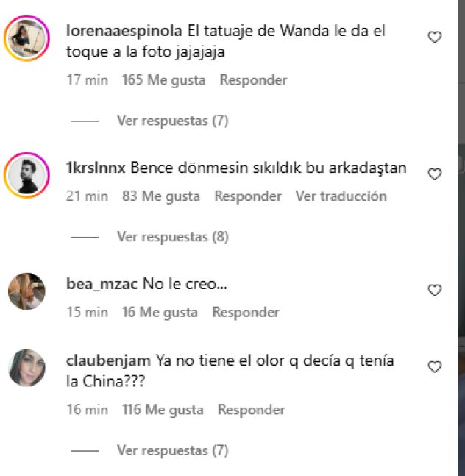Tap the heart on 1krslnnx's comment
This screenshot has height=476, width=465.
coord(435,174)
